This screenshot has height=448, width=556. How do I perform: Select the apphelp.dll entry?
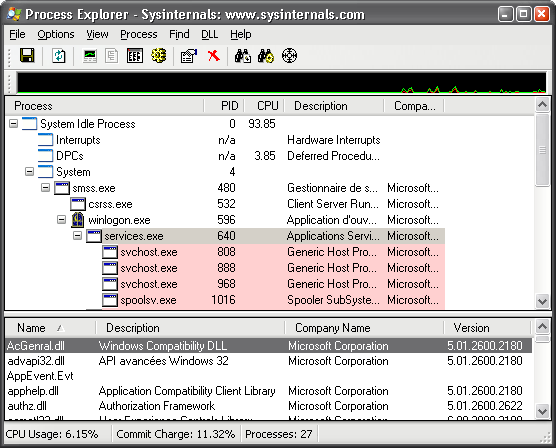(x=269, y=391)
